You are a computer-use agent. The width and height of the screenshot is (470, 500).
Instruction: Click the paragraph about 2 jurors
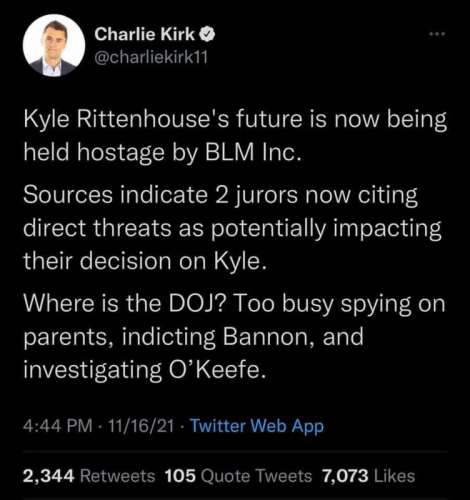click(232, 228)
